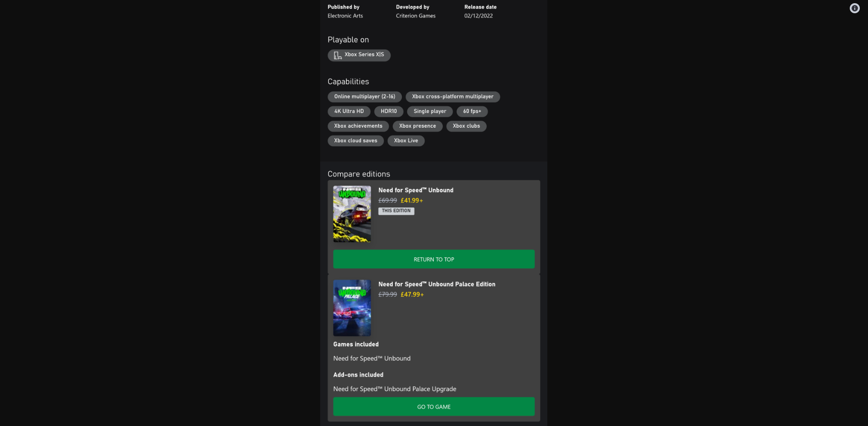Click the 60 fps+ capability chip

point(472,111)
